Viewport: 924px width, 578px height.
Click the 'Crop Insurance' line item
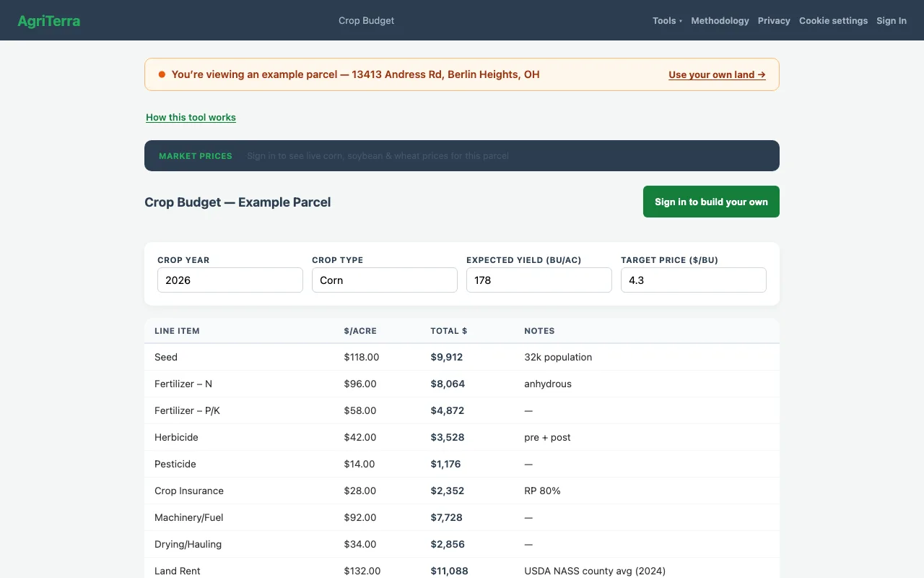tap(189, 491)
